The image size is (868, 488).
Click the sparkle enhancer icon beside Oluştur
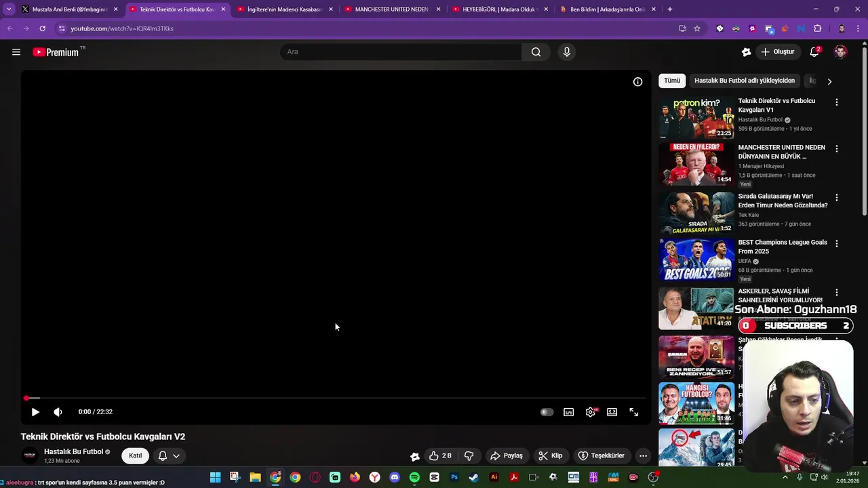[x=747, y=52]
